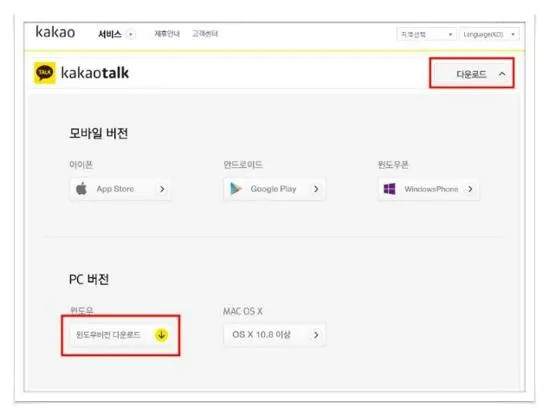Select the PC 버전 heading
Screen dimensions: 549x415
(x=89, y=279)
